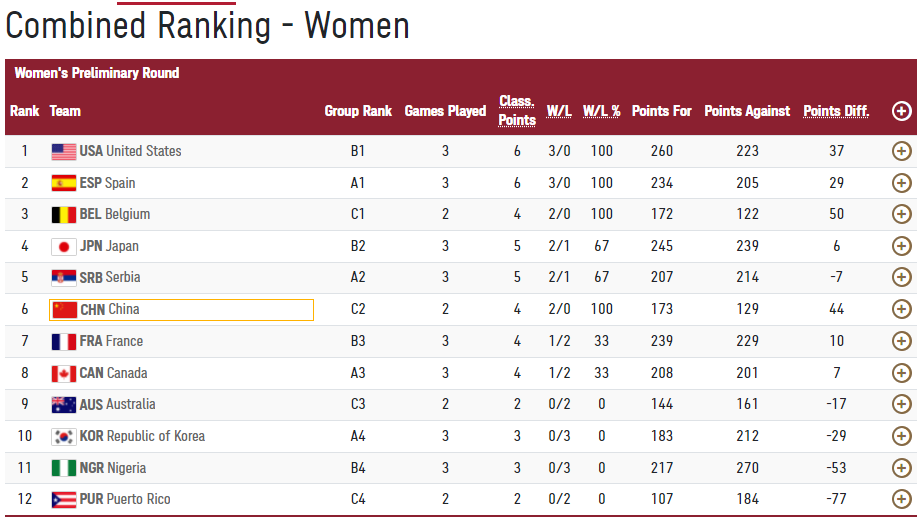Click the Republic of Korea flag icon

pyautogui.click(x=64, y=437)
